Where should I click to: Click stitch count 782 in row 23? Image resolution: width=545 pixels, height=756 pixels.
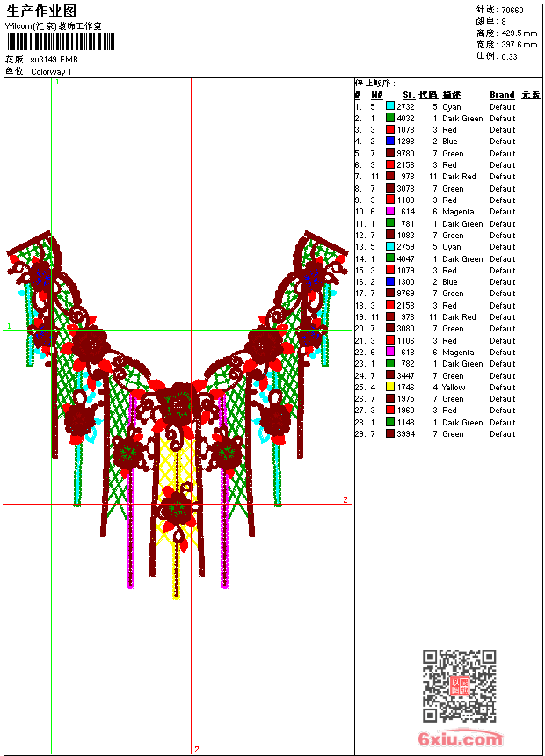(x=408, y=364)
